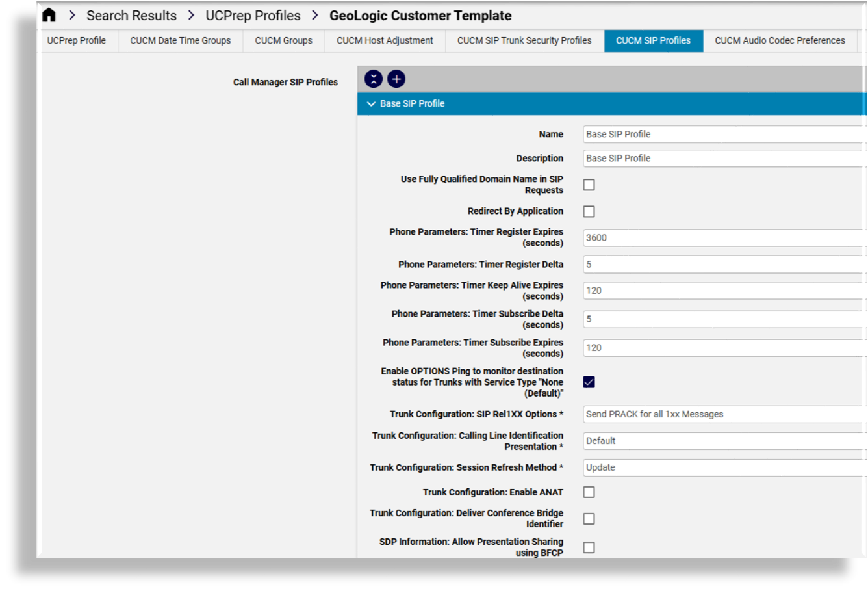Uncheck Enable OPTIONS Ping checkbox
Screen dimensions: 868x591
pyautogui.click(x=589, y=382)
